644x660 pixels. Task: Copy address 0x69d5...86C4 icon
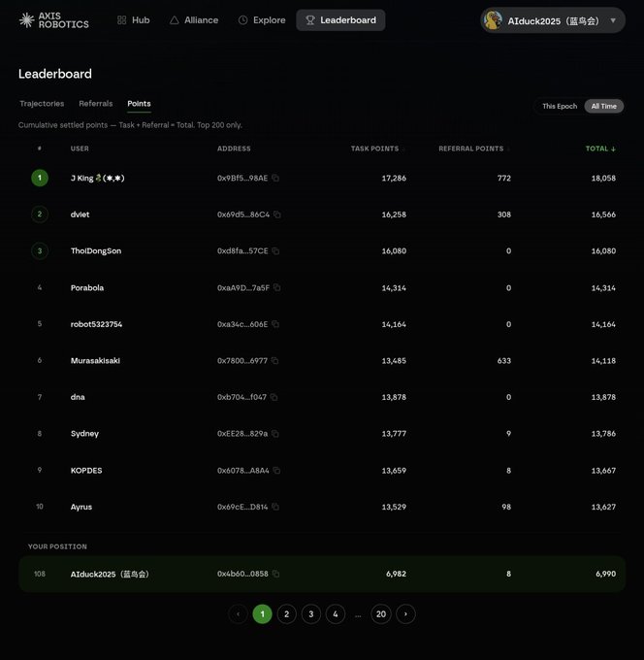click(277, 214)
